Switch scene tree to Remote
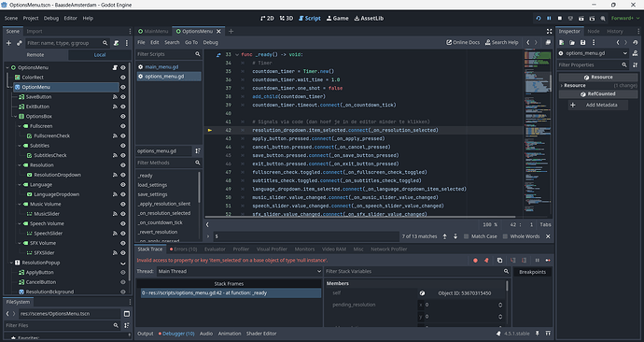644x342 pixels. 35,55
